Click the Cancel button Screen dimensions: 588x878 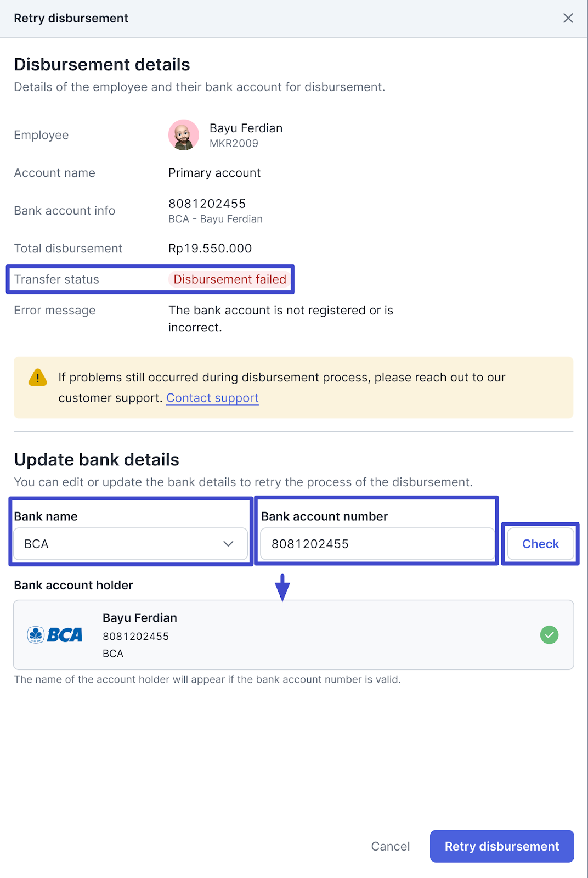coord(390,846)
